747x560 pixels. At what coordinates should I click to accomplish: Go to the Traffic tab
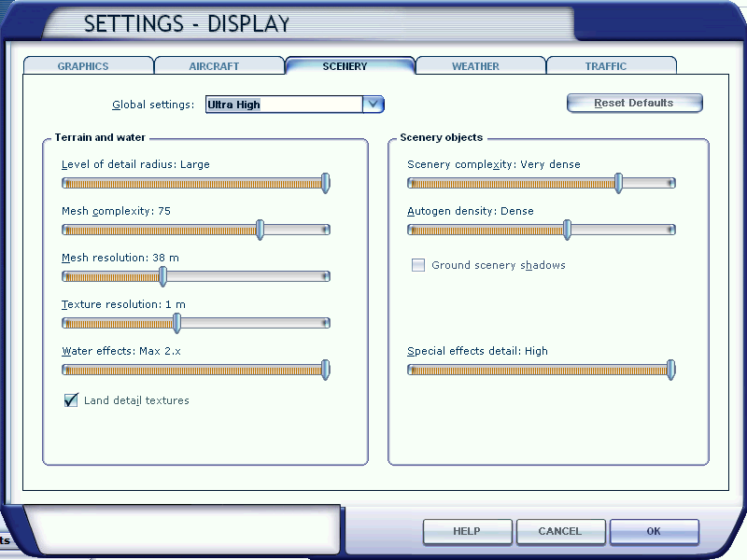click(x=606, y=66)
